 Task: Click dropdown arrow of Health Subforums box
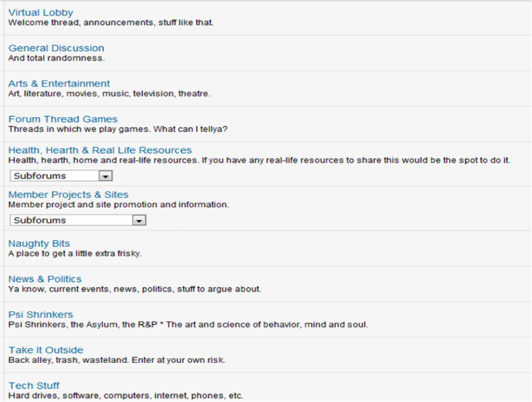click(106, 176)
